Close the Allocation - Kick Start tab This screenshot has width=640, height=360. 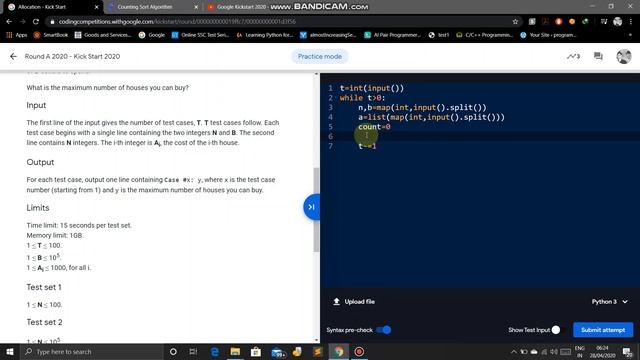(x=97, y=7)
